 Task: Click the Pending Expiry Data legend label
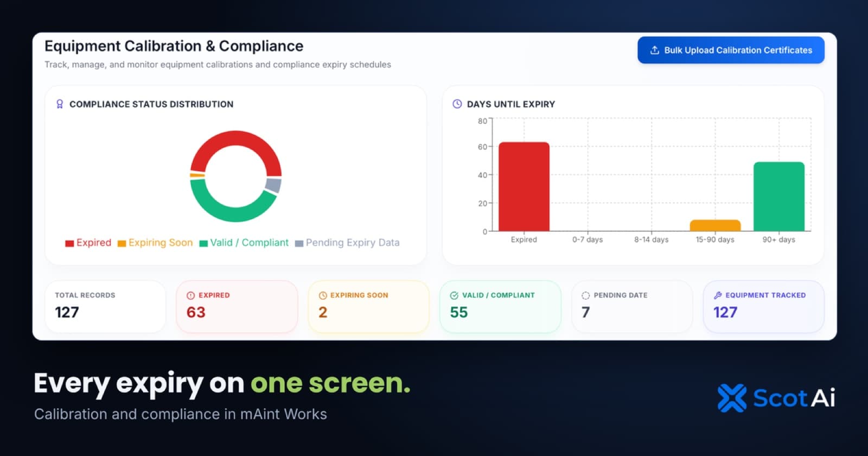(353, 243)
